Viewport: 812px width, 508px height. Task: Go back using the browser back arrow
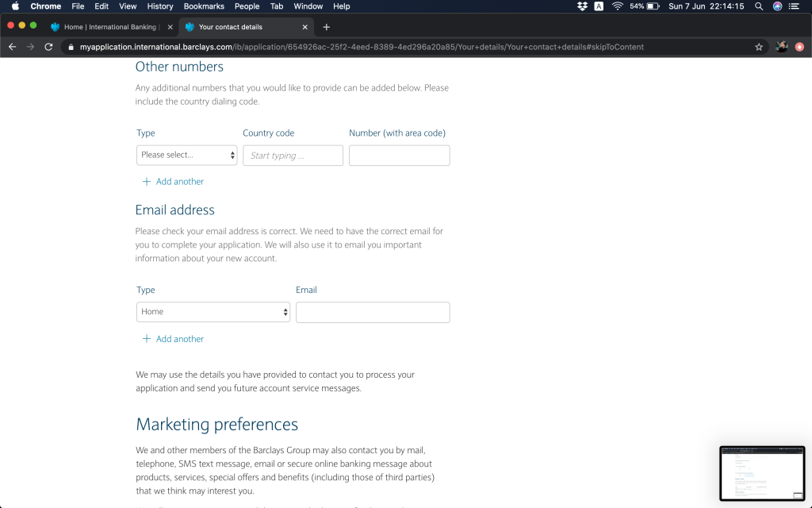click(12, 47)
